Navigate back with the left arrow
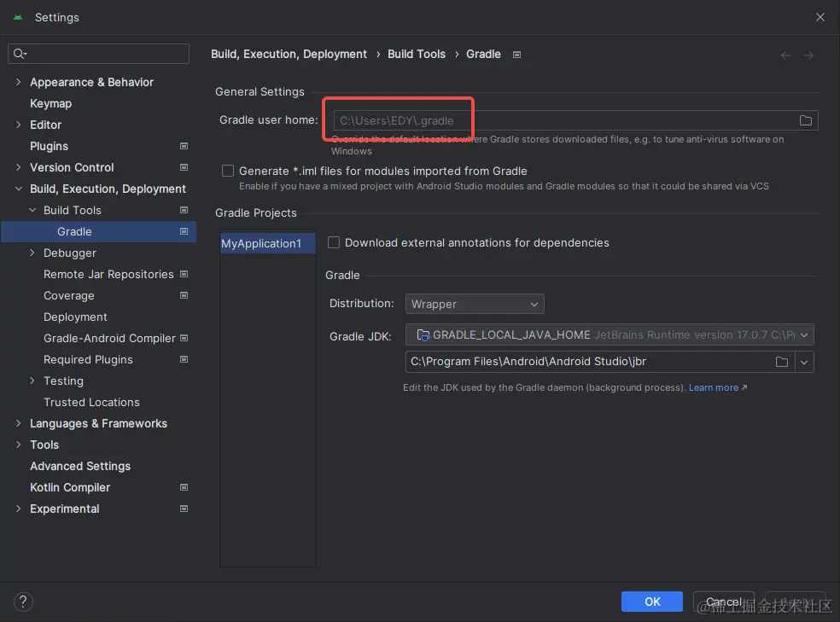The image size is (840, 622). point(785,55)
